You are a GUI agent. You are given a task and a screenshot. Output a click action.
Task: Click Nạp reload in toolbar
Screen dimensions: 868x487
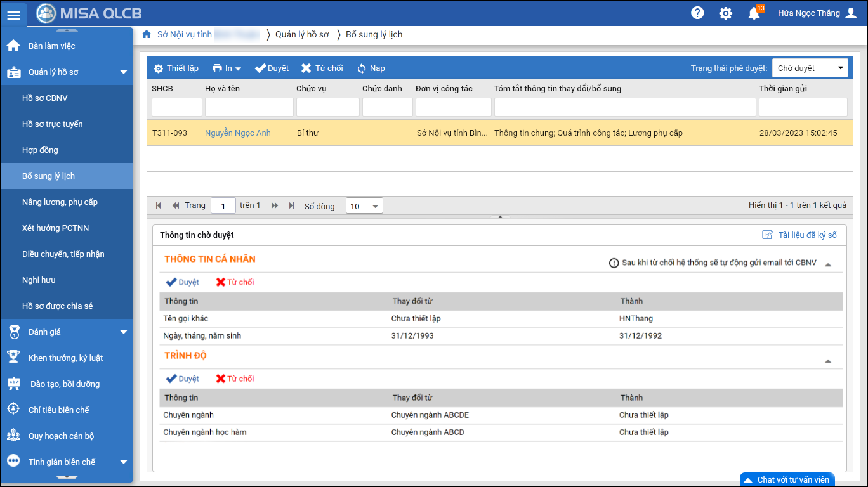coord(371,68)
